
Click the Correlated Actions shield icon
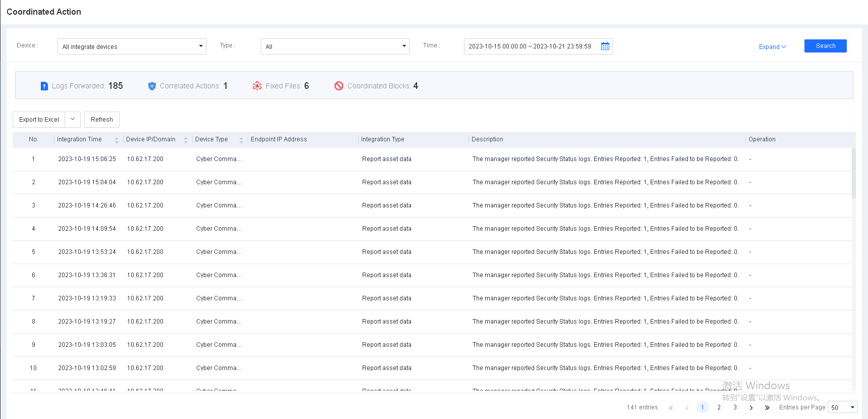152,86
